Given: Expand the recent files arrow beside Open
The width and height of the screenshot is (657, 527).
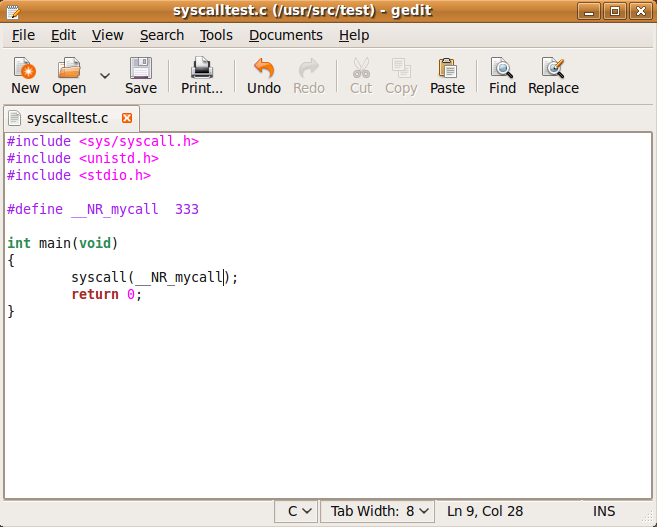Looking at the screenshot, I should tap(105, 76).
